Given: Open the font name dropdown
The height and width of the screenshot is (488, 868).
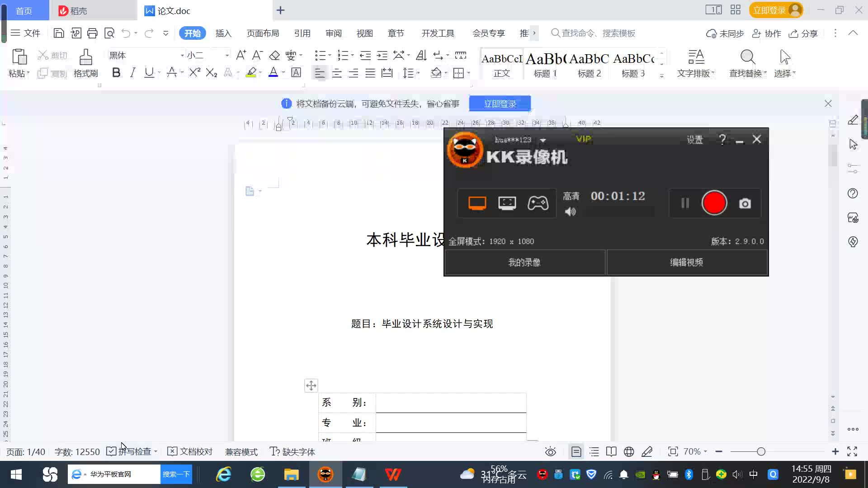Looking at the screenshot, I should tap(182, 55).
